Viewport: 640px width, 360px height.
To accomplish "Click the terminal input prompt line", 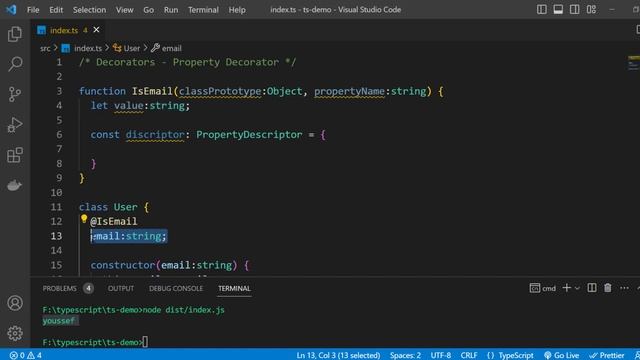I will pyautogui.click(x=96, y=342).
